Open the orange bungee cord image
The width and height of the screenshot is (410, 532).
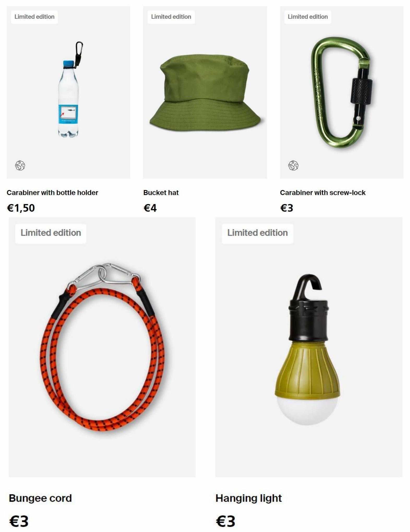pos(102,347)
